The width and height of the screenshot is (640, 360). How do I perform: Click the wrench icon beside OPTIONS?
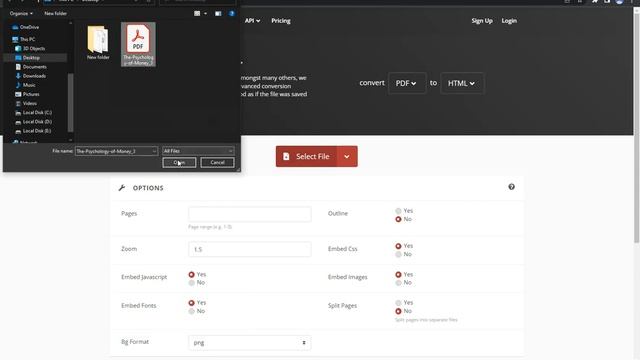[122, 188]
